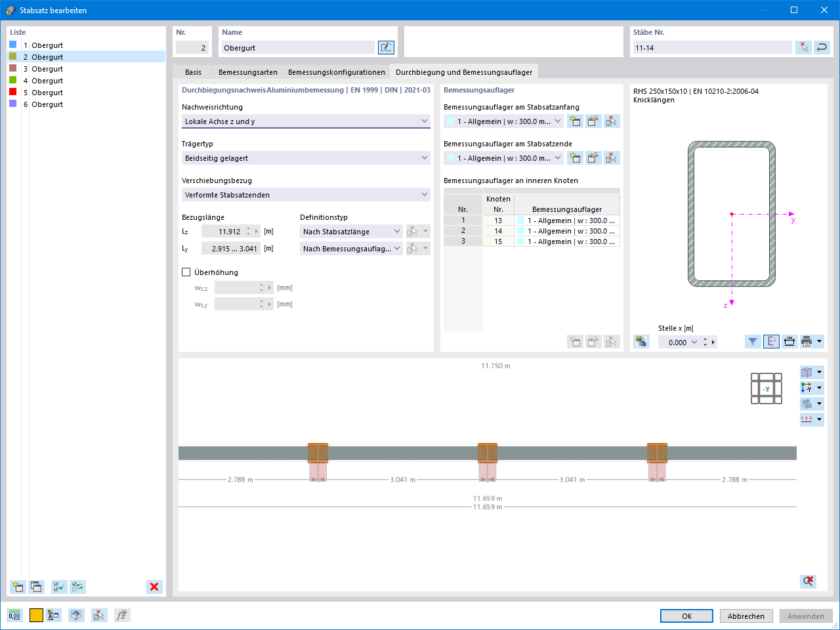Delete design support at Stabsatzanfang
The height and width of the screenshot is (630, 840).
point(612,121)
